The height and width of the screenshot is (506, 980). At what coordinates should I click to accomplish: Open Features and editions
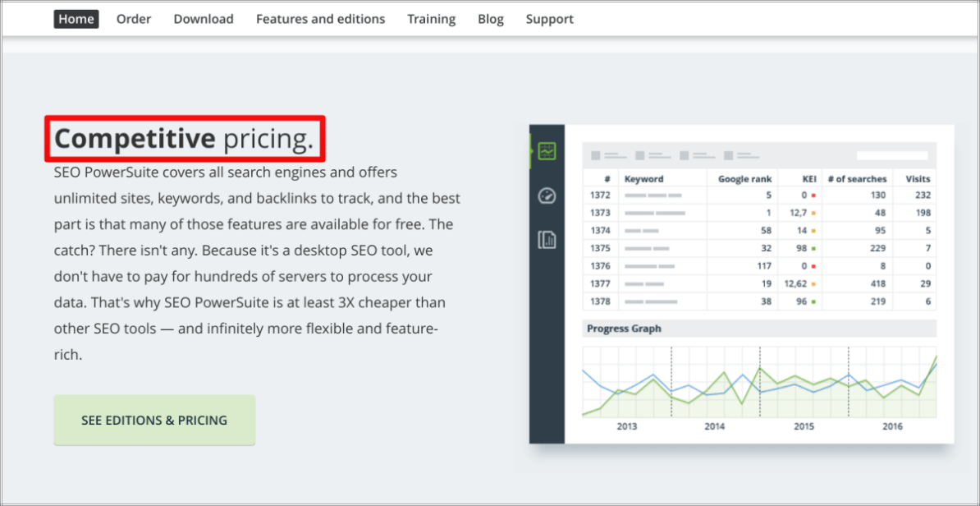(x=320, y=19)
